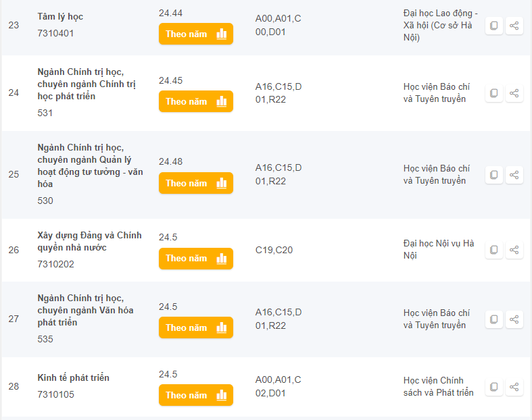Share the Tâm lý học row
The image size is (532, 420).
[514, 26]
